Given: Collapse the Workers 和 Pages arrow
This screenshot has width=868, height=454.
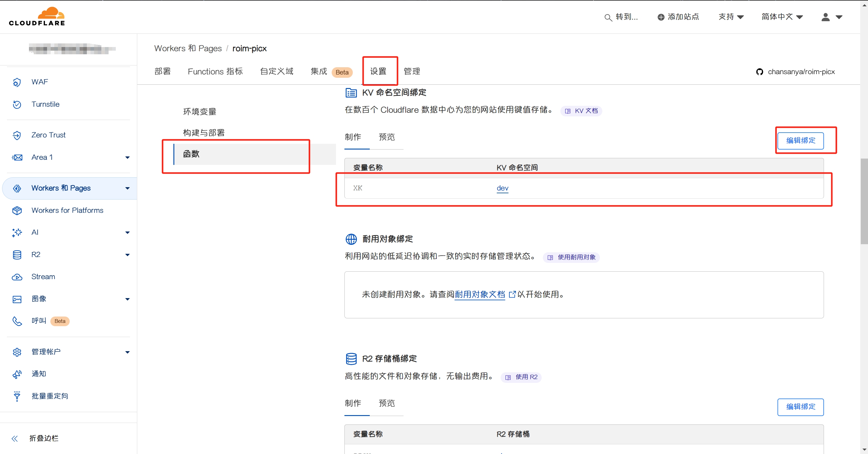Looking at the screenshot, I should [x=127, y=188].
